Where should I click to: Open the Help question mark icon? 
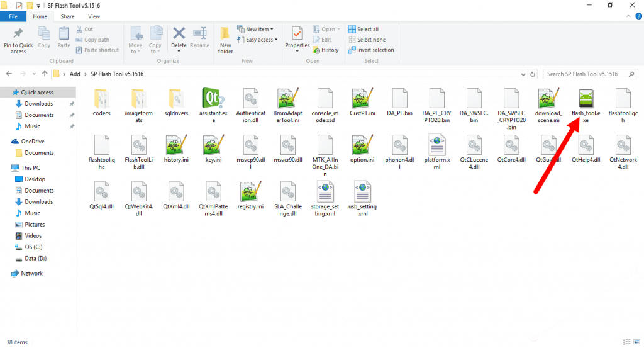[x=638, y=16]
